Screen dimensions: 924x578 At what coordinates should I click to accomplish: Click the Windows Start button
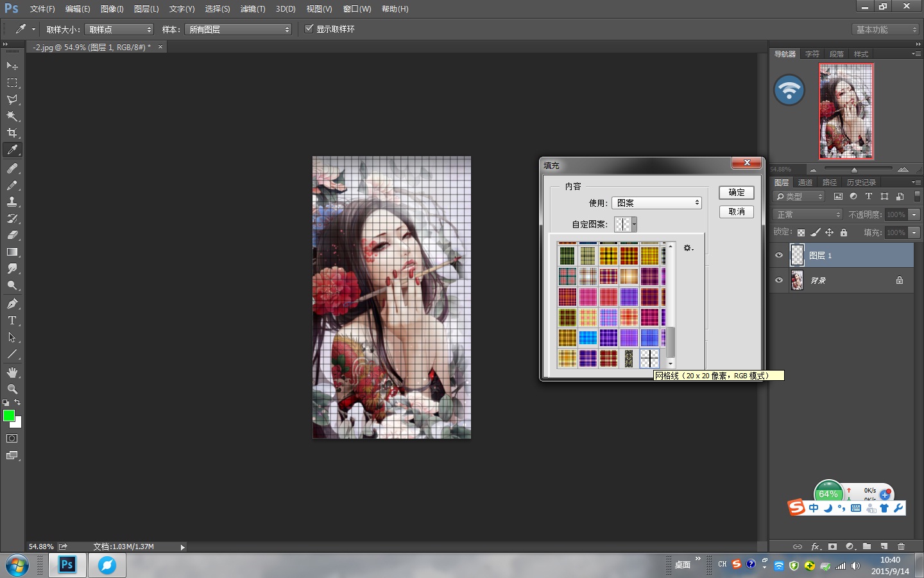click(x=17, y=566)
